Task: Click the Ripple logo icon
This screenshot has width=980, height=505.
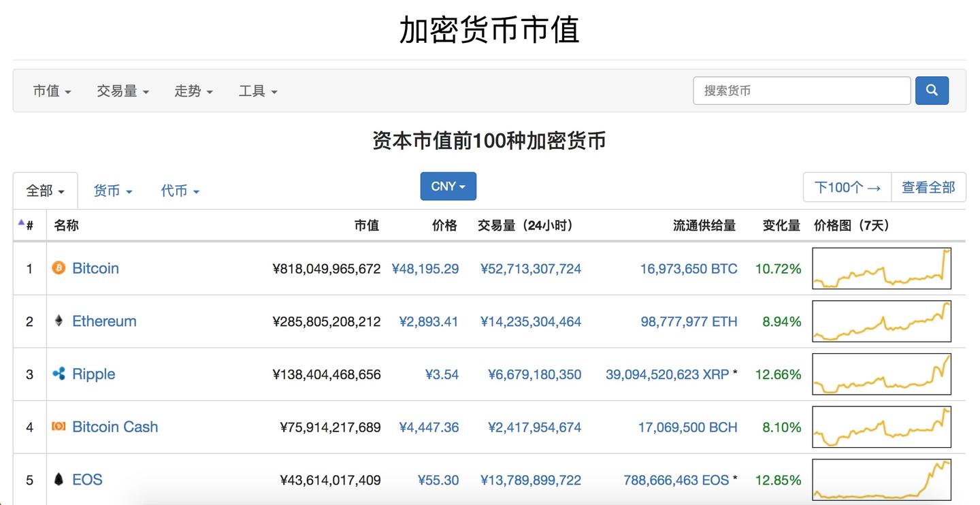Action: (x=59, y=374)
